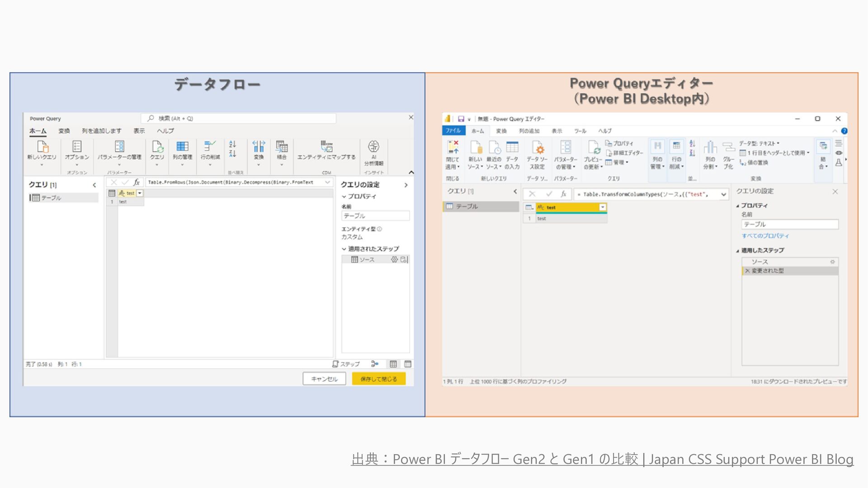This screenshot has width=868, height=488.
Task: Open 詳細エディター in Desktop editor ribbon
Action: coord(624,153)
